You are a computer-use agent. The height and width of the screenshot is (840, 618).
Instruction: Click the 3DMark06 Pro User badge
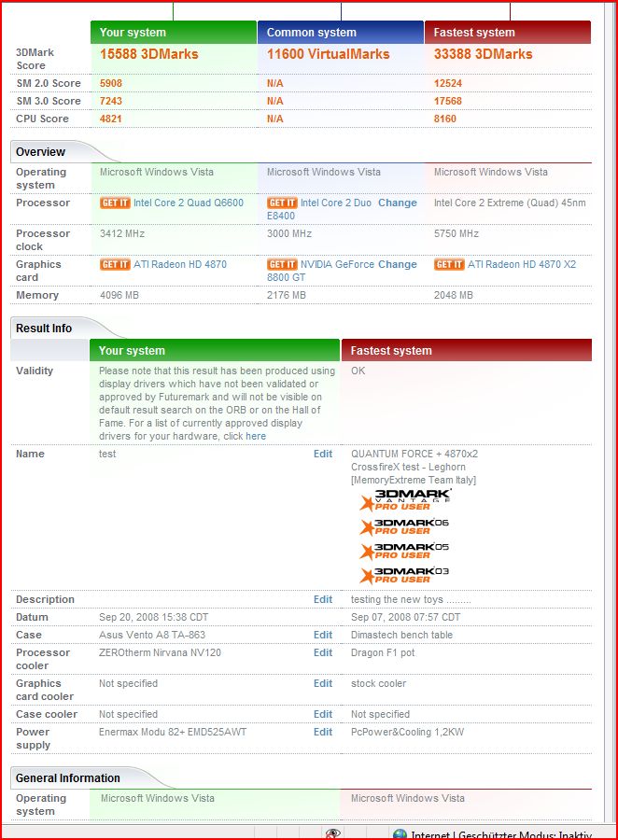404,527
